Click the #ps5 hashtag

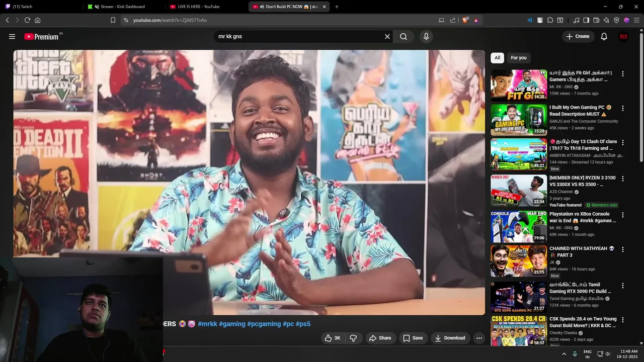[x=303, y=324]
